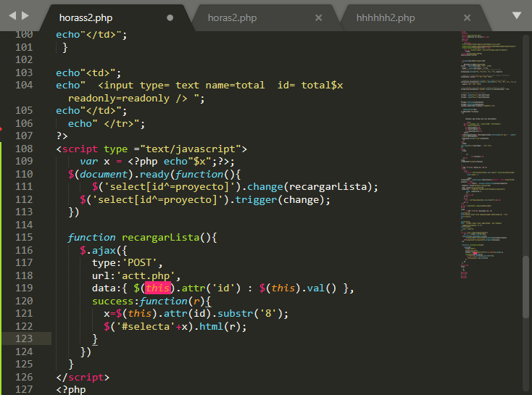The width and height of the screenshot is (532, 395).
Task: Click the 'POST' type string on line 117
Action: 144,262
